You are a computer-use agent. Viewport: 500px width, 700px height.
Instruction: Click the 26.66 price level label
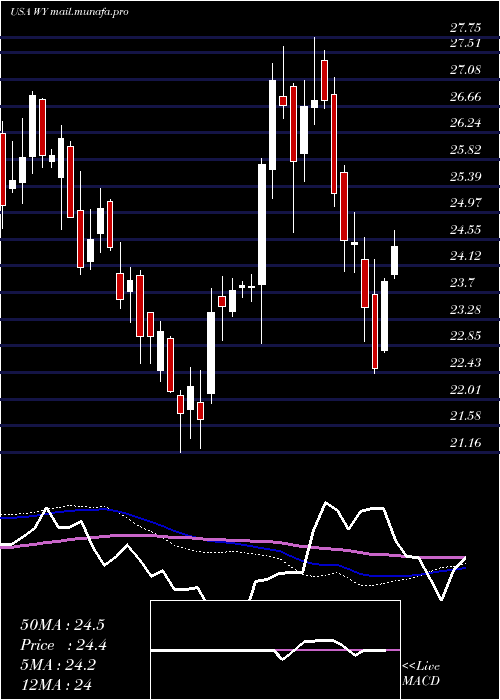tap(466, 96)
